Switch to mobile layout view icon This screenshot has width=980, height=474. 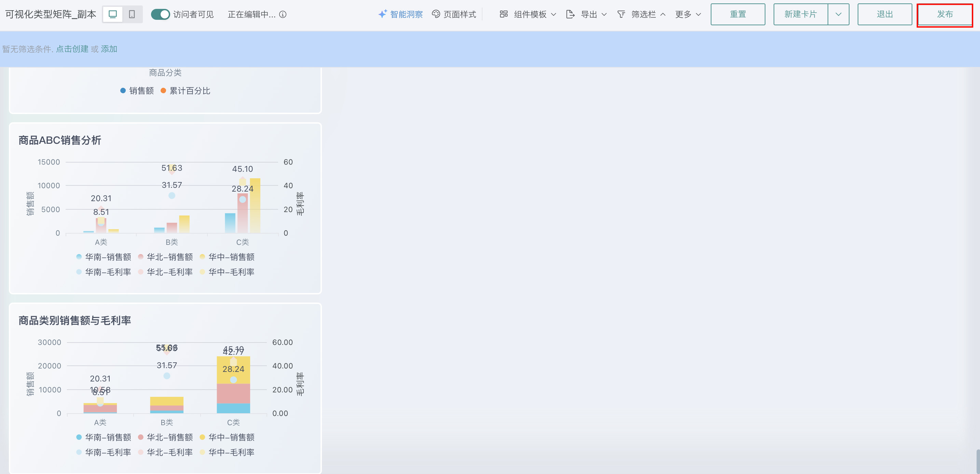[132, 14]
